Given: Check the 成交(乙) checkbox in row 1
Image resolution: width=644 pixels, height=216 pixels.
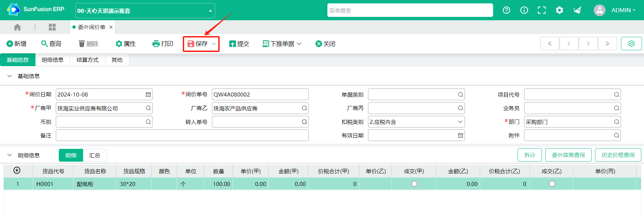Looking at the screenshot, I should pyautogui.click(x=552, y=184).
